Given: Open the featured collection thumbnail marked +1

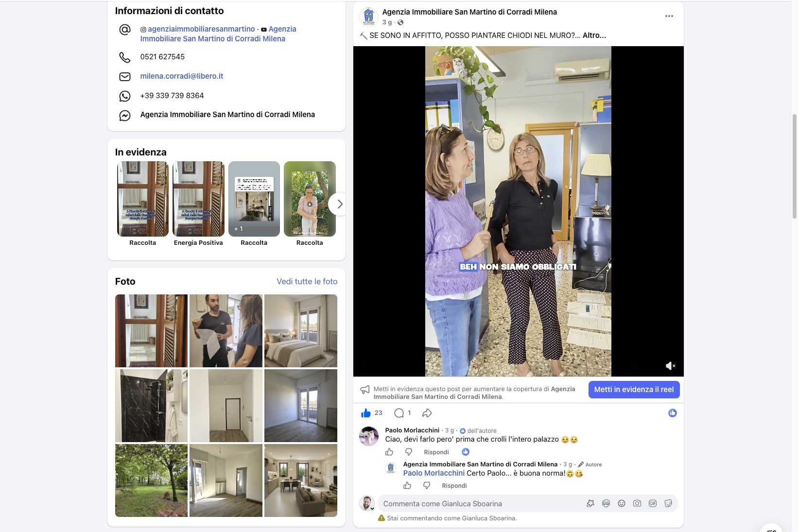Looking at the screenshot, I should coord(254,199).
